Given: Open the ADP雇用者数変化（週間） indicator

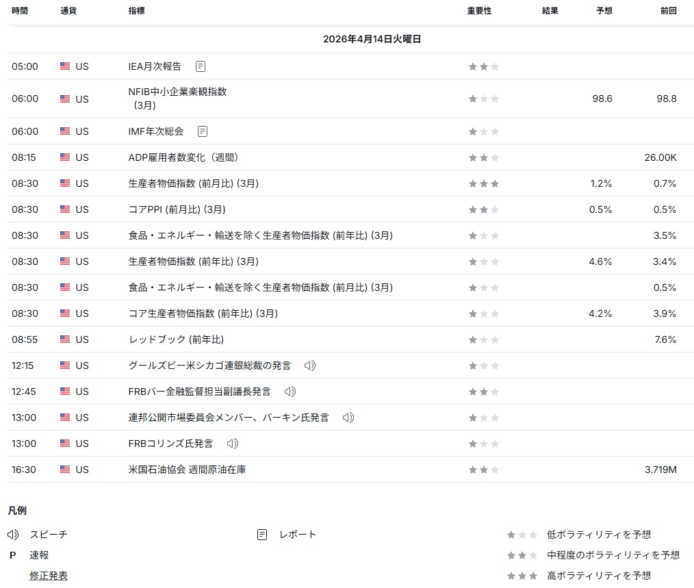Looking at the screenshot, I should tap(183, 158).
